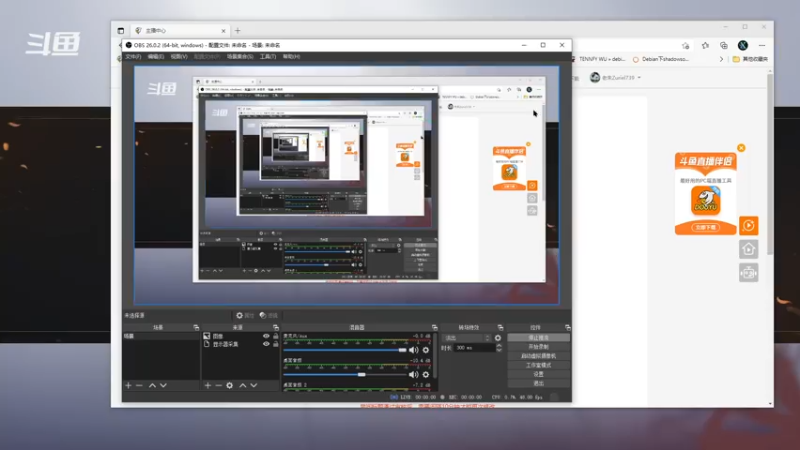
Task: Click start virtual camera button
Action: [538, 356]
